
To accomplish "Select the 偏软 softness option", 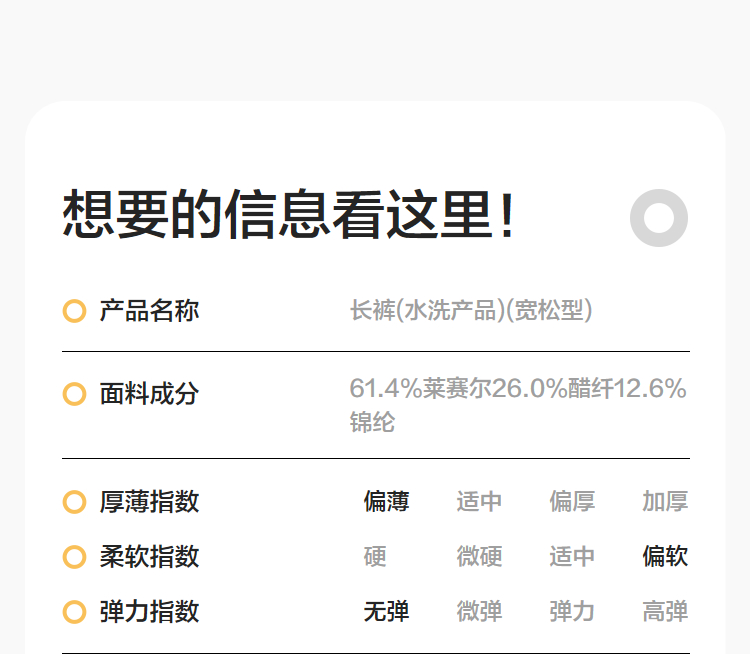I will pyautogui.click(x=665, y=556).
